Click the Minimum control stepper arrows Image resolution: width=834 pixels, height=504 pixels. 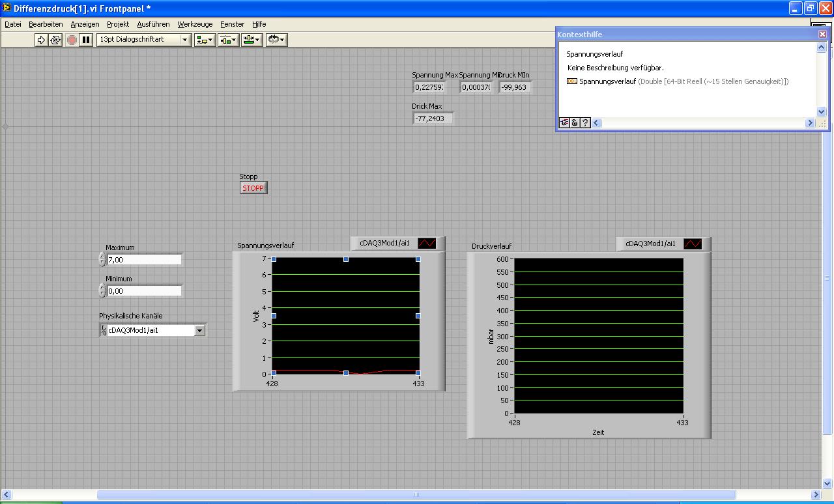(x=102, y=290)
